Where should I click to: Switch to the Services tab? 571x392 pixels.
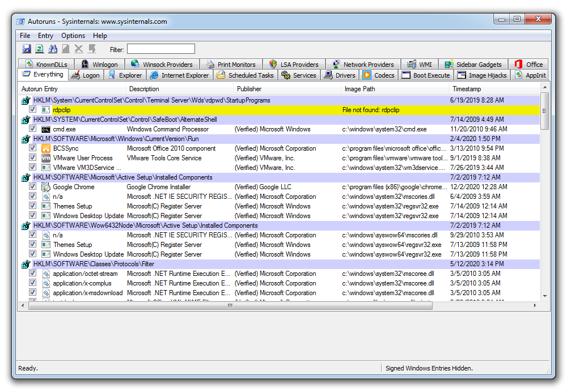click(x=299, y=75)
